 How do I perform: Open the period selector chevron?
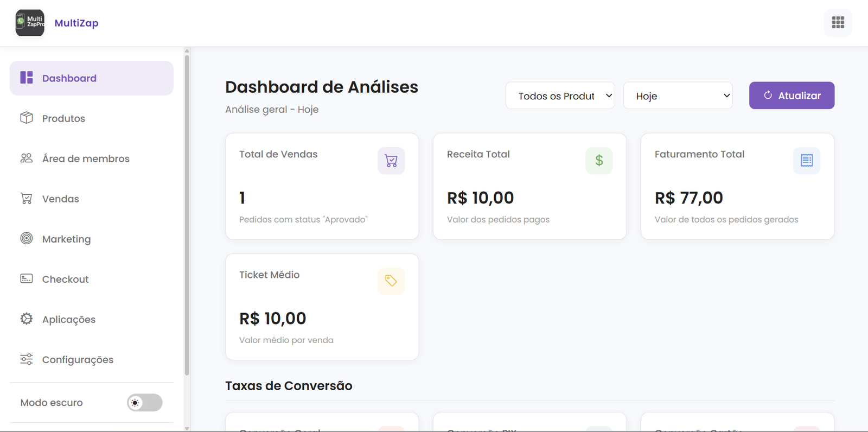pyautogui.click(x=726, y=96)
